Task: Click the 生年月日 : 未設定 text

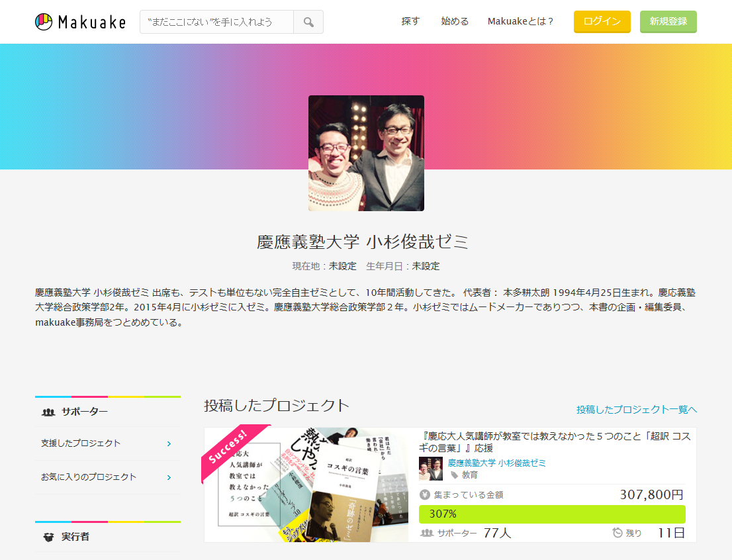Action: (x=403, y=266)
